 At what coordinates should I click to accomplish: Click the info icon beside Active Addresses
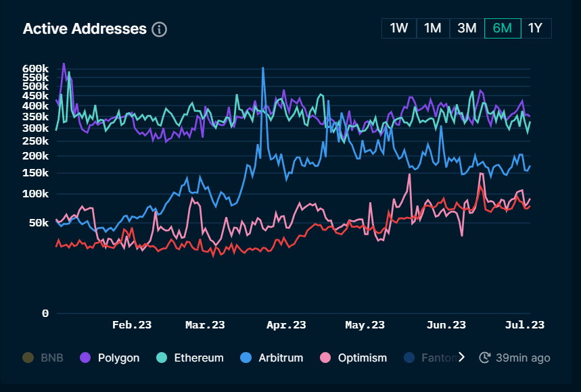[x=159, y=29]
